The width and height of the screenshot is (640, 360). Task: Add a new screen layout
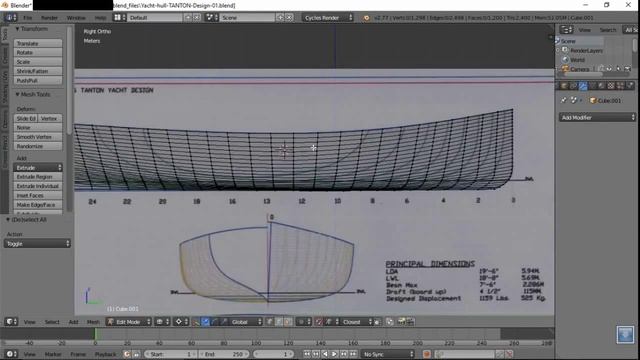pos(188,18)
